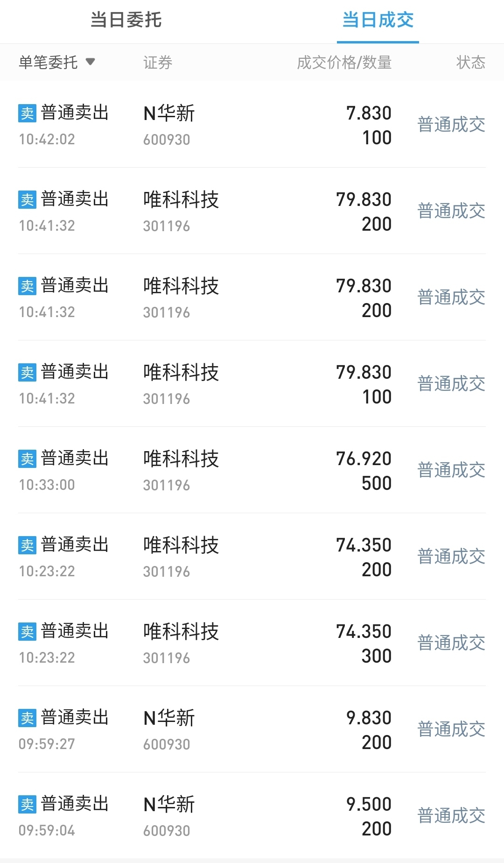Image resolution: width=504 pixels, height=863 pixels.
Task: Tap the sell badge icon at 09:59:27
Action: coord(27,718)
